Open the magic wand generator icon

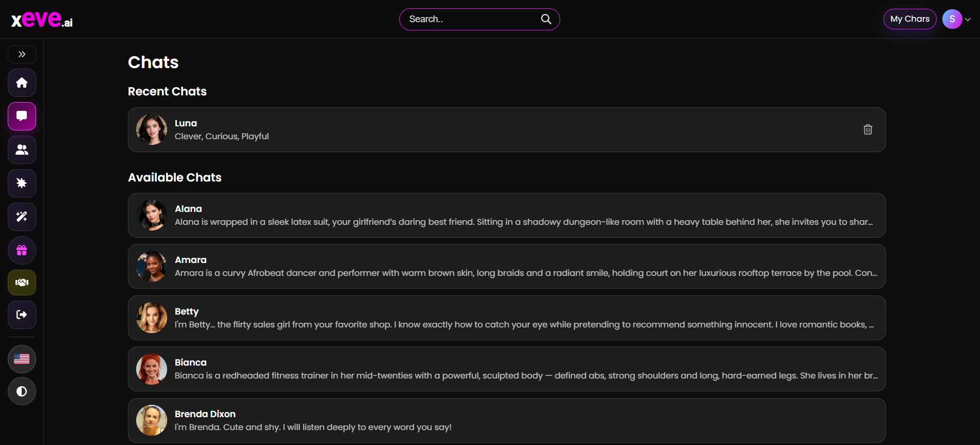(x=22, y=217)
